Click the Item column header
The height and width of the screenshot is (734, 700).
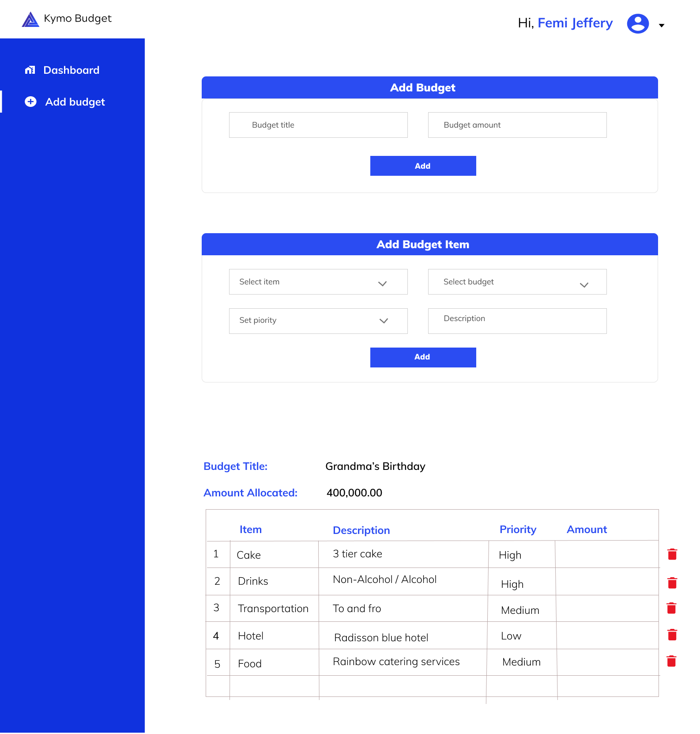[251, 530]
